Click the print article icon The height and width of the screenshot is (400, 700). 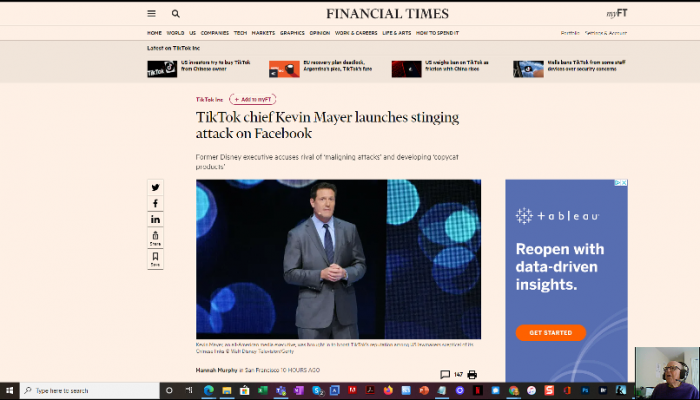(472, 375)
